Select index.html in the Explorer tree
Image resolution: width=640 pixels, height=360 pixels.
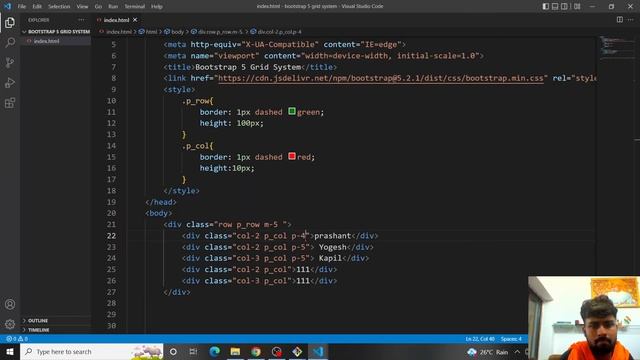(x=46, y=41)
